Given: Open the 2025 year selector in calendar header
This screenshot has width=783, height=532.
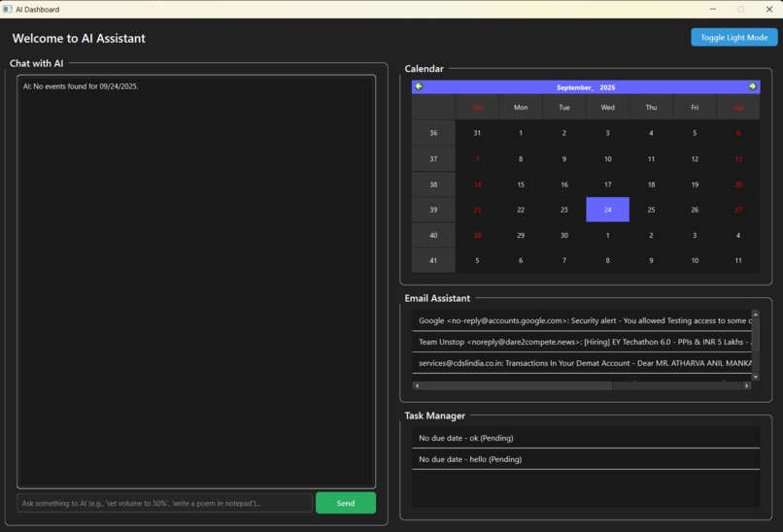Looking at the screenshot, I should tap(607, 87).
